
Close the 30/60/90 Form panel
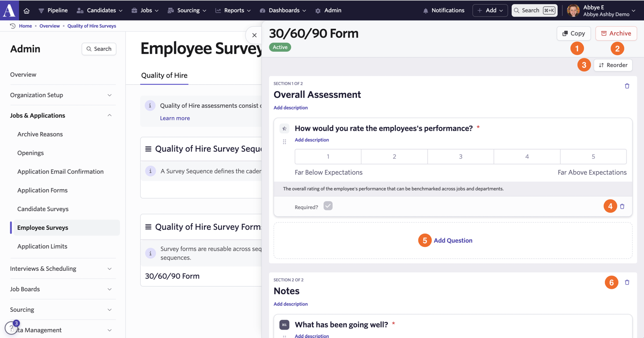(x=254, y=35)
